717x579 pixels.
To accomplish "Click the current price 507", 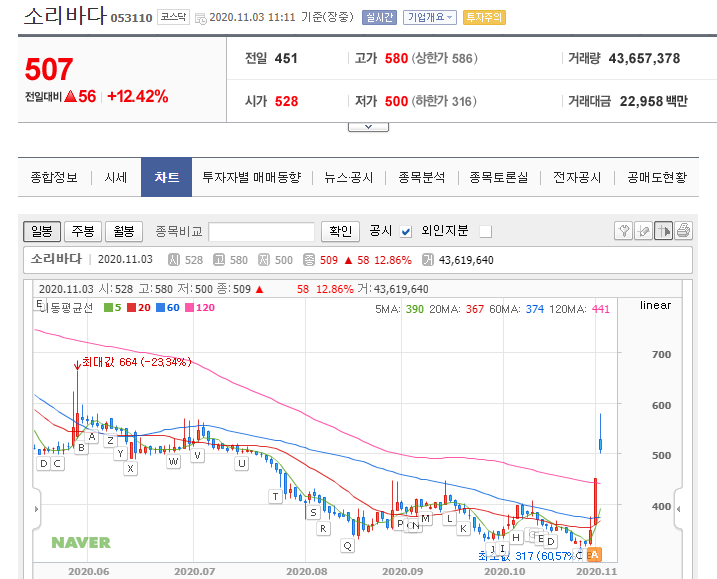I will click(x=49, y=70).
